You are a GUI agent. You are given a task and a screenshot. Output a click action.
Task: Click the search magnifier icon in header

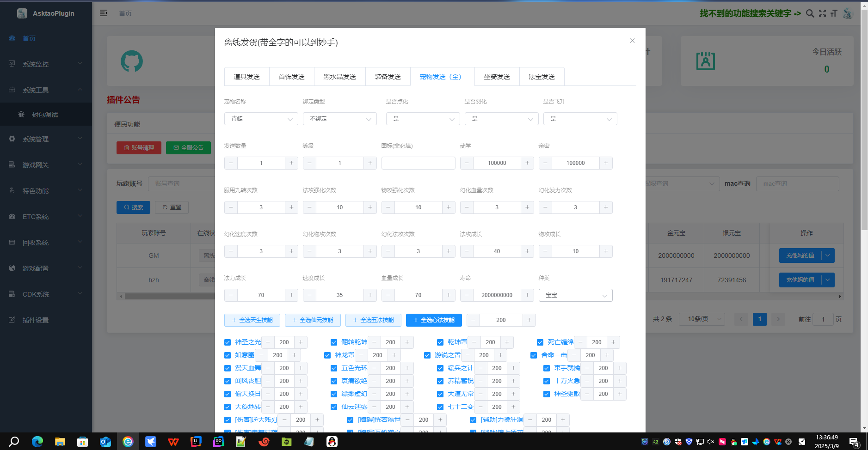point(810,13)
